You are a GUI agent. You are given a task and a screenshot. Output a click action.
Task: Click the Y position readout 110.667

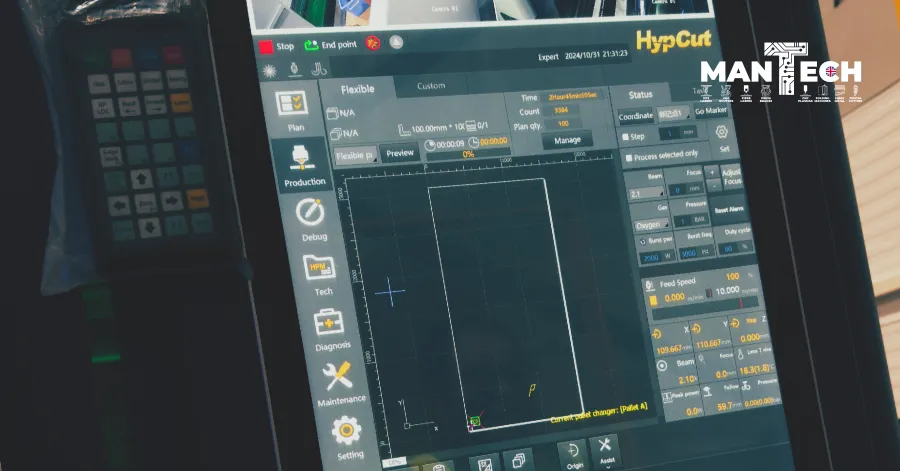point(709,343)
